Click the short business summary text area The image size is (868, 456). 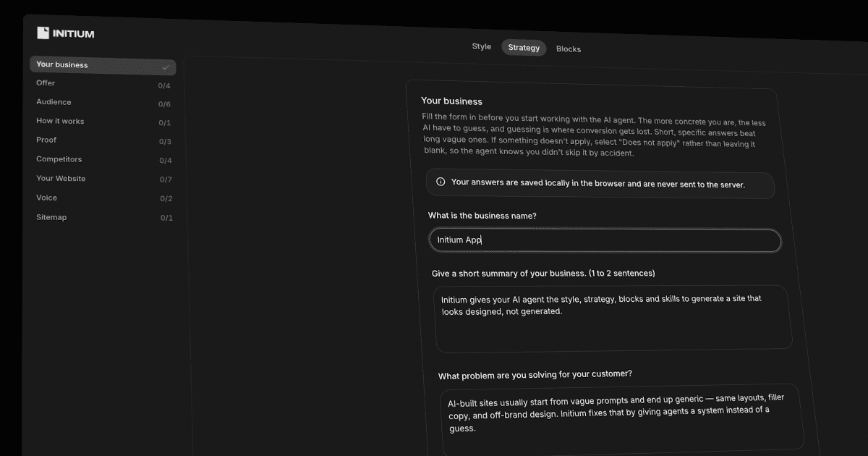pyautogui.click(x=613, y=318)
